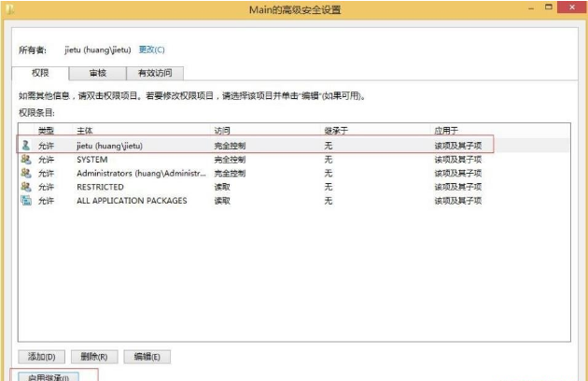Screen dimensions: 588x381
Task: Open the 有效访问 tab
Action: pyautogui.click(x=155, y=73)
